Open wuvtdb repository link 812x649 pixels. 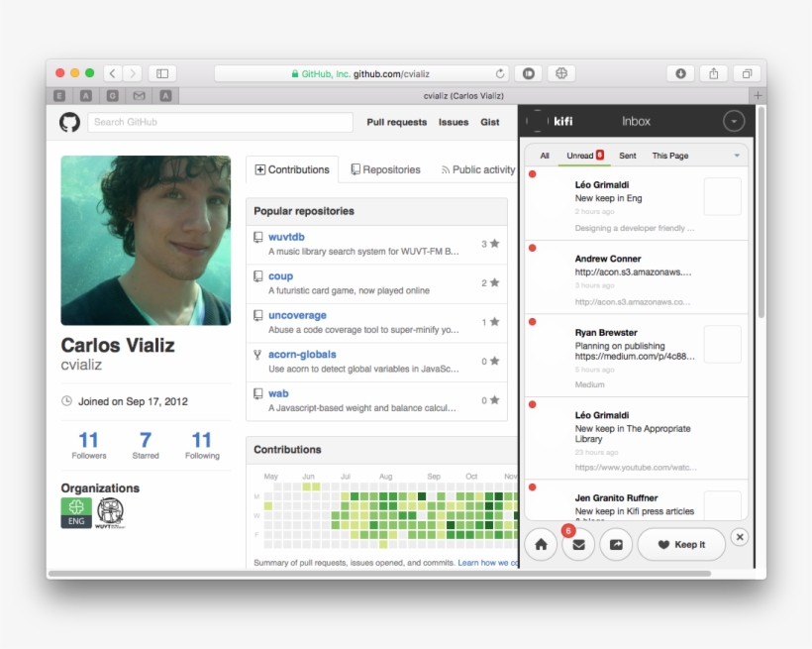pos(286,237)
